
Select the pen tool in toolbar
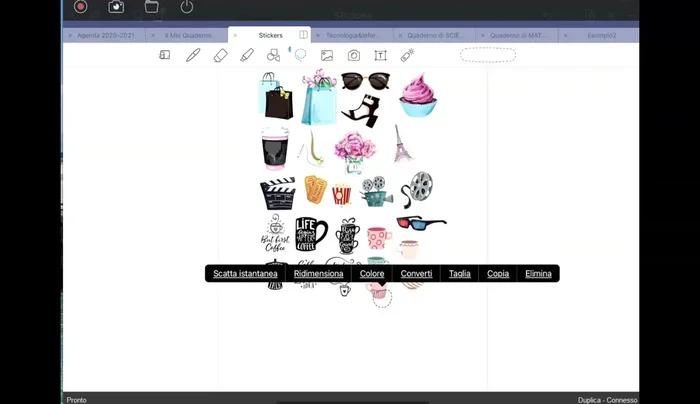[193, 55]
